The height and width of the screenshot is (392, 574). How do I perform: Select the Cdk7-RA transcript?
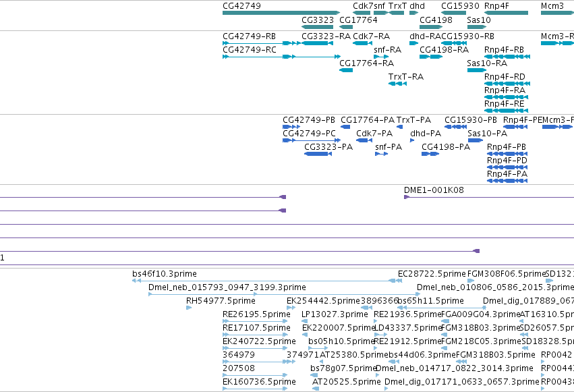[362, 43]
